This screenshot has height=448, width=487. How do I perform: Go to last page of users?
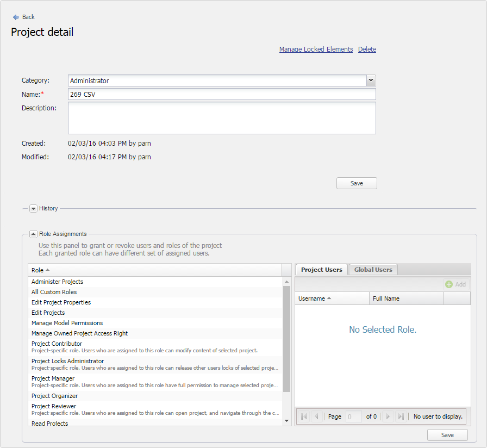coord(401,416)
